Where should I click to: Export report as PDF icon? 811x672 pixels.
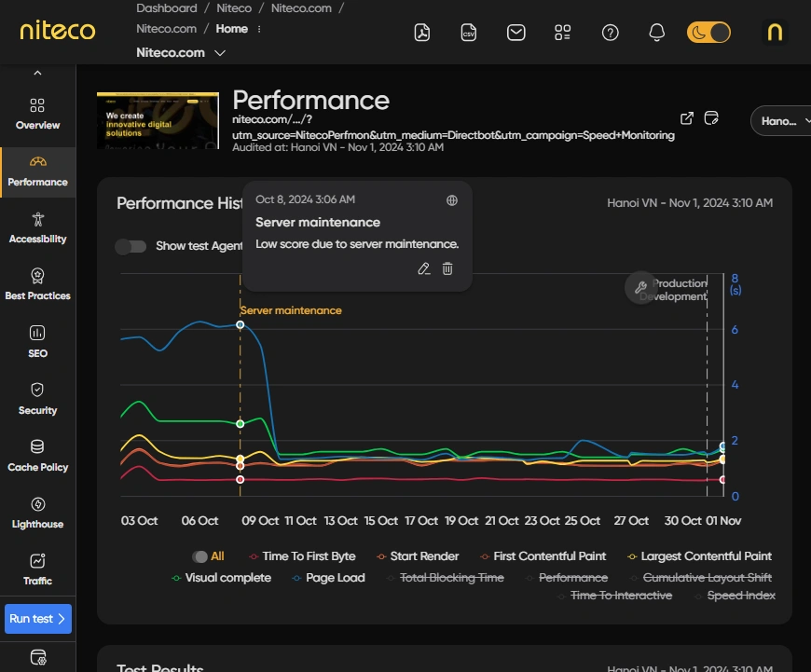(422, 33)
